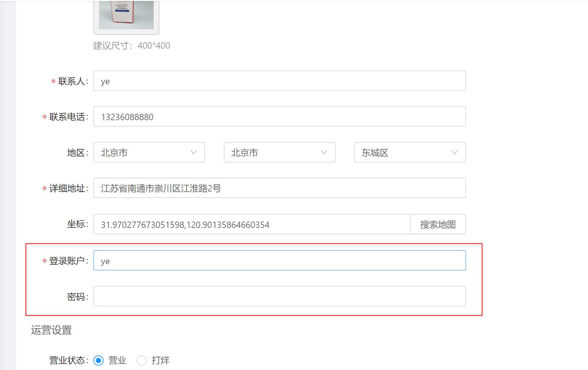
Task: Focus the 登录账户 login account field
Action: [x=279, y=261]
